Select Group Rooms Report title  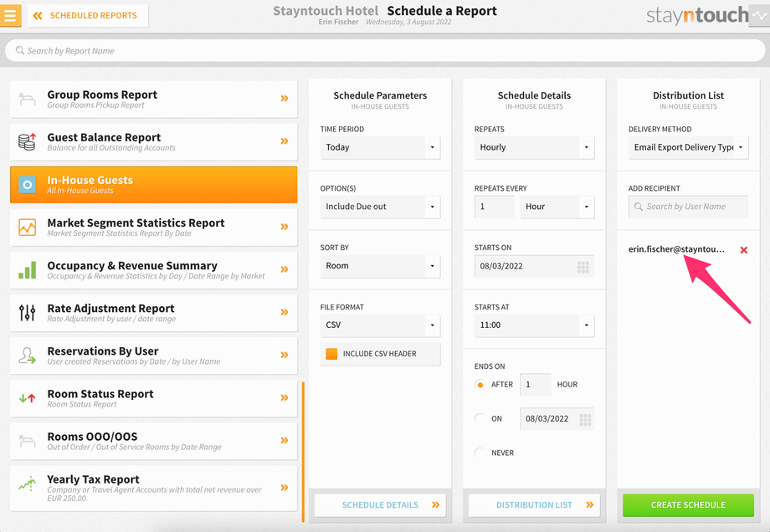point(102,95)
